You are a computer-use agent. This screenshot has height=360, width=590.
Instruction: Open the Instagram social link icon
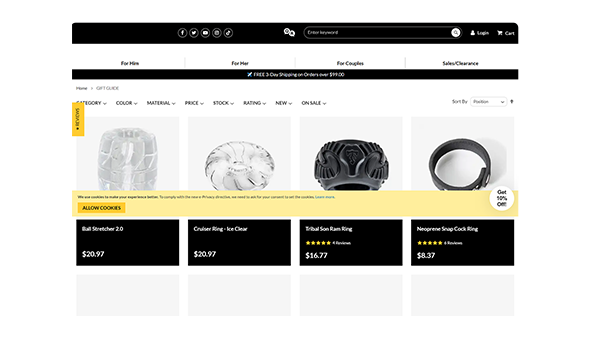coord(217,33)
